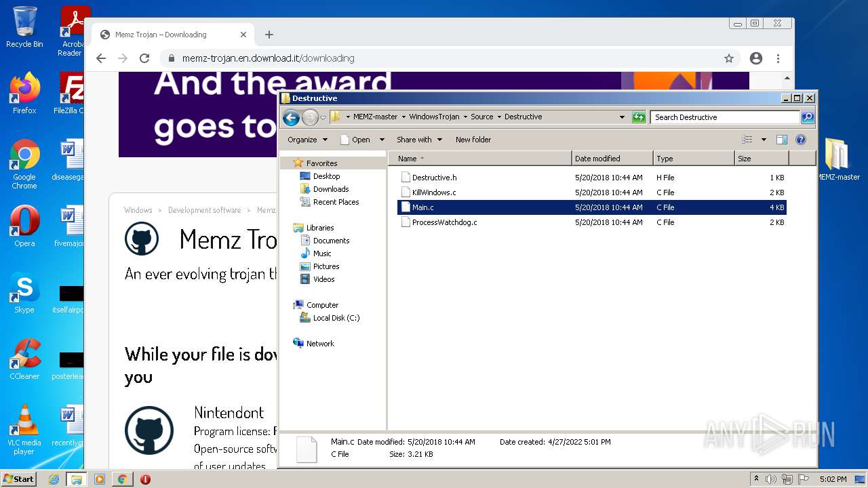The image size is (868, 488).
Task: Select KillWindows.c file
Action: click(x=591, y=192)
